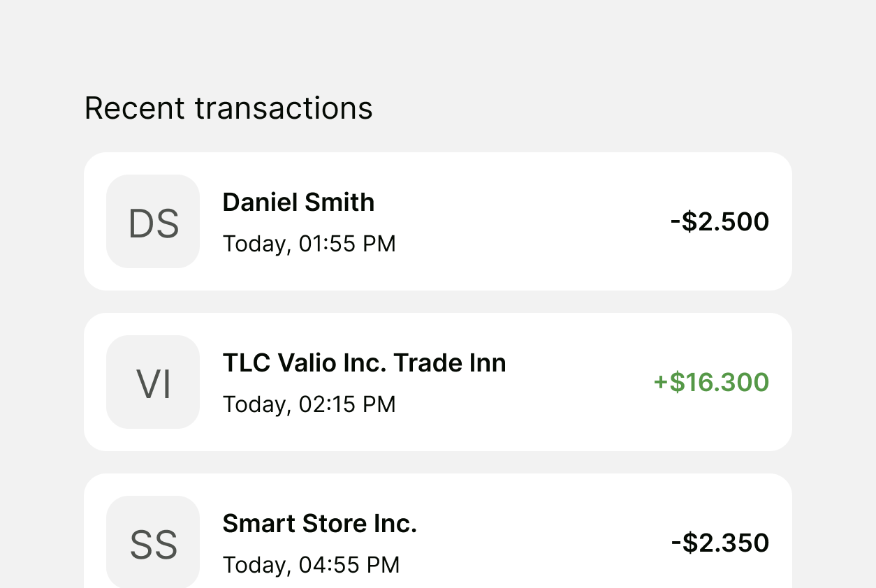The height and width of the screenshot is (588, 876).
Task: Select the Smart Store Inc. name label
Action: [x=319, y=524]
